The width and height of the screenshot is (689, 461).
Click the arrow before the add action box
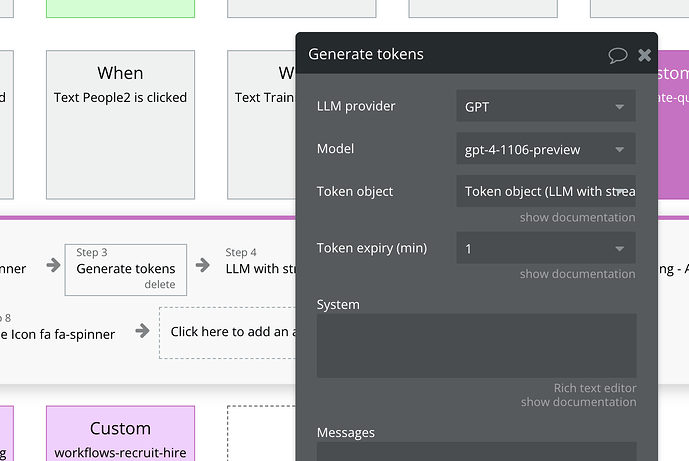coord(142,331)
